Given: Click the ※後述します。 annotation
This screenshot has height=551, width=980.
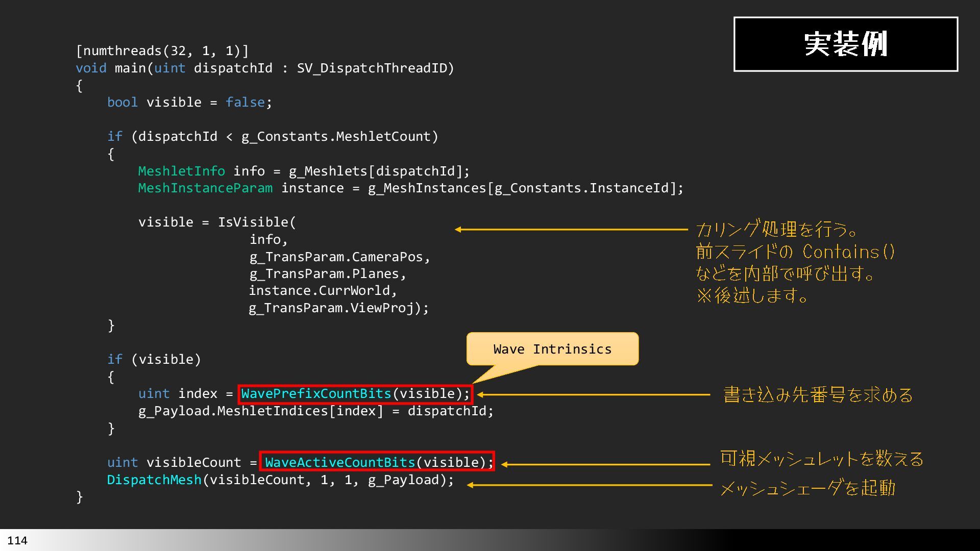Looking at the screenshot, I should click(x=752, y=296).
